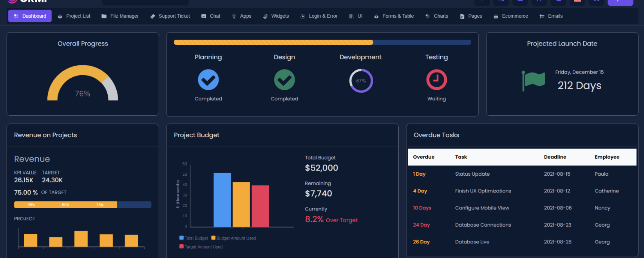The image size is (644, 258).
Task: Select the Chat navigation item
Action: click(x=211, y=16)
